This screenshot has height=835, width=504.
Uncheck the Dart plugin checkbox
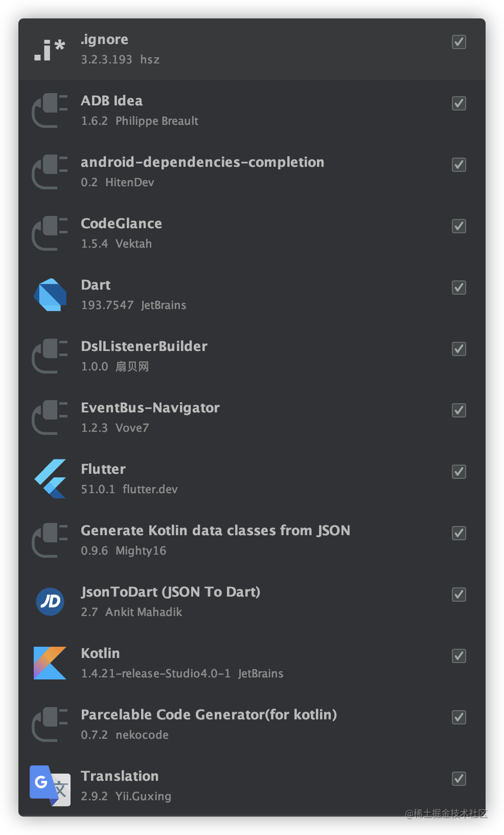[x=459, y=288]
